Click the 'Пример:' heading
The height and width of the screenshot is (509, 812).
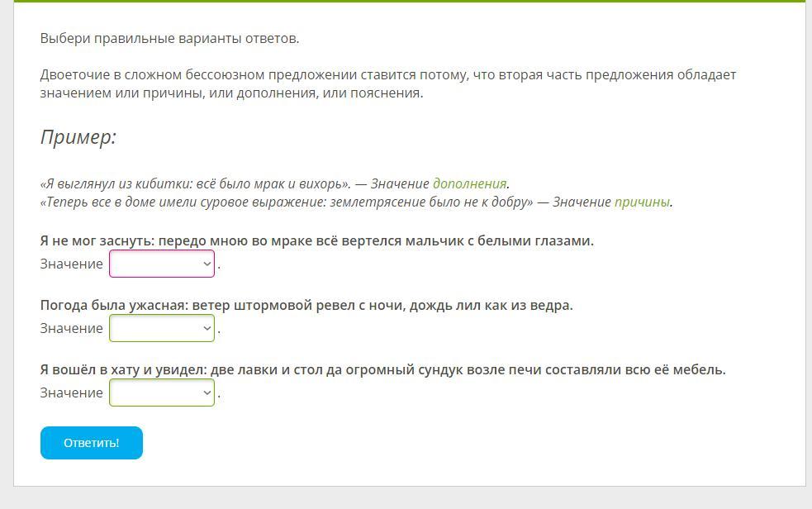click(78, 137)
